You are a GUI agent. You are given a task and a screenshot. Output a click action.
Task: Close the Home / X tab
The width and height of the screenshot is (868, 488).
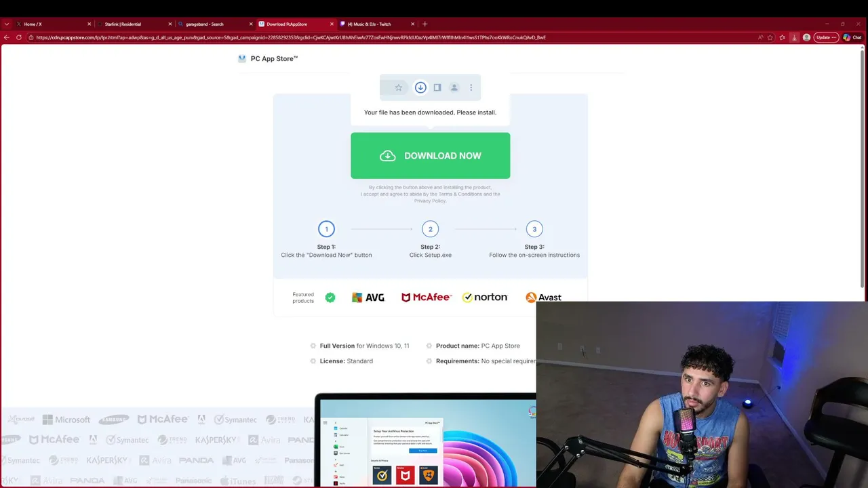89,24
